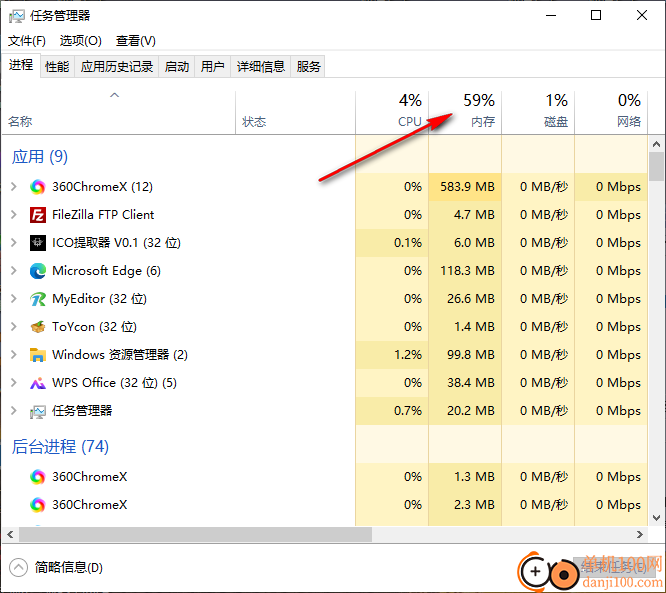Minimize the Task Manager window
Screen dimensions: 666x593
[x=551, y=15]
